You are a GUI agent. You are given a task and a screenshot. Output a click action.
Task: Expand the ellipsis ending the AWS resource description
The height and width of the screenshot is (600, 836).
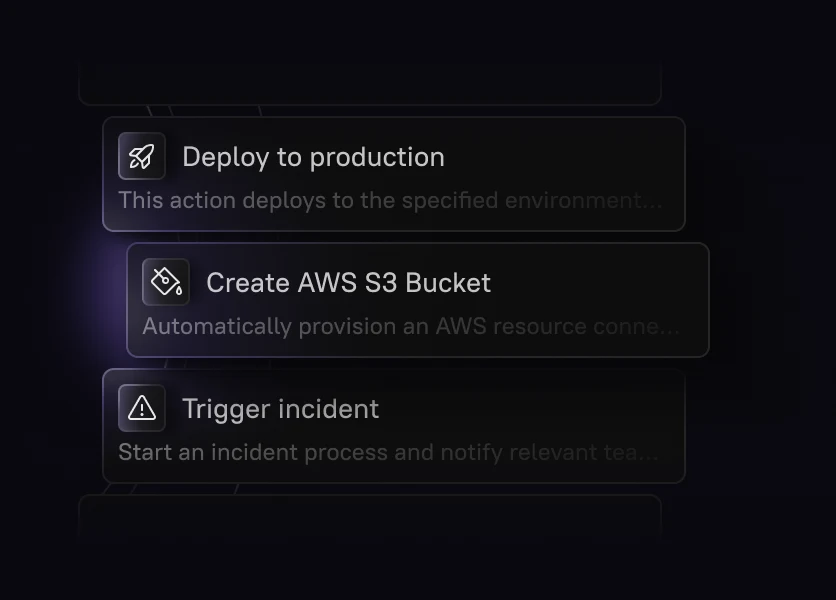click(670, 328)
